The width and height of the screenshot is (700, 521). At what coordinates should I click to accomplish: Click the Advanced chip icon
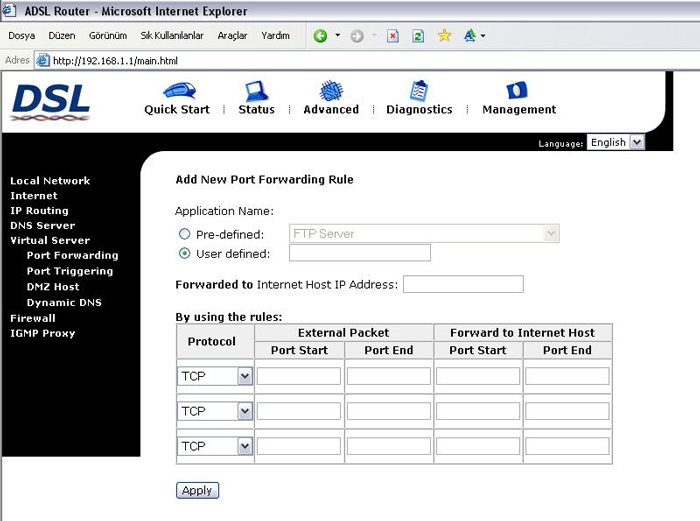click(331, 91)
